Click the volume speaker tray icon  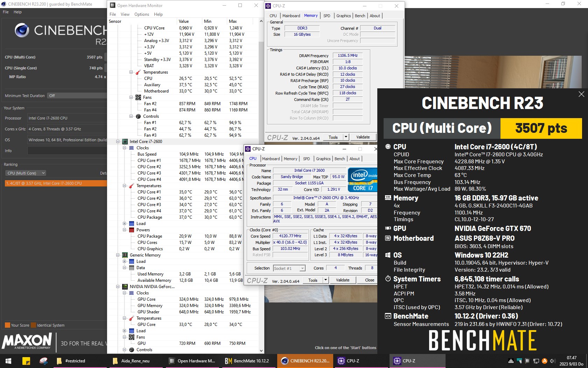(553, 361)
